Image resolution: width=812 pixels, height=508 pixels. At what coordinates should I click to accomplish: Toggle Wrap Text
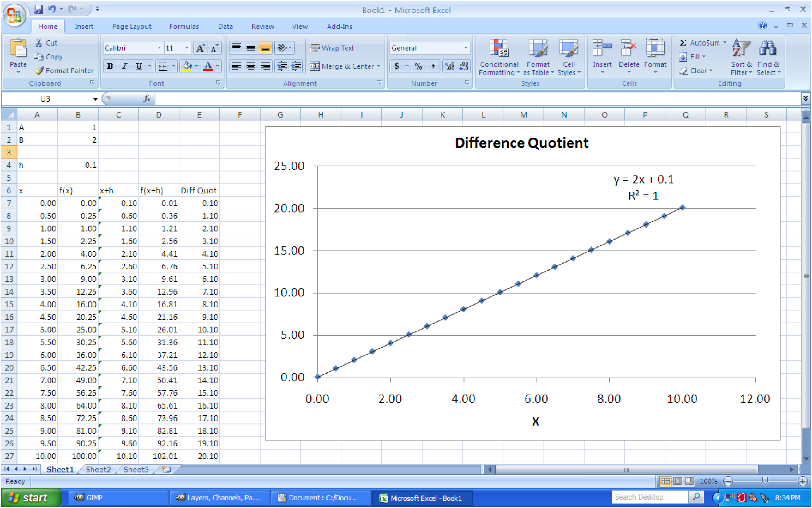pyautogui.click(x=332, y=48)
